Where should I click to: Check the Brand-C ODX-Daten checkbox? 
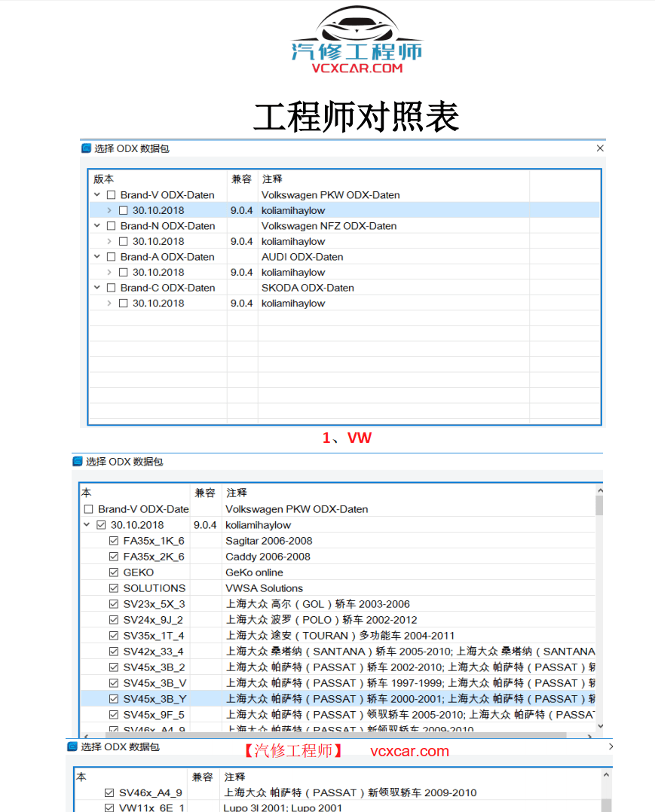(x=110, y=287)
